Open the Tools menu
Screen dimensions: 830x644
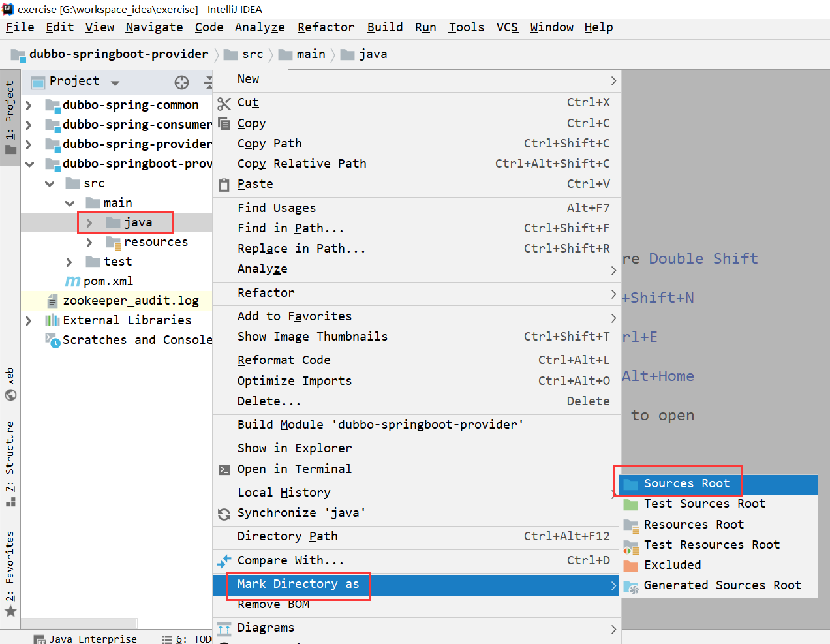(x=466, y=27)
